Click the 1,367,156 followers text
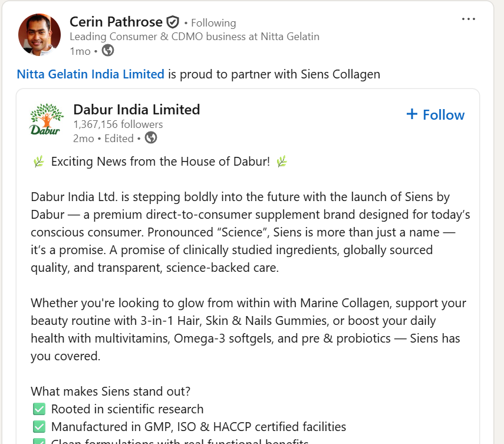 (118, 124)
